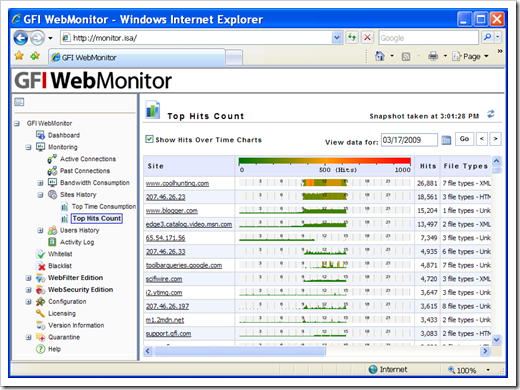Click the Refresh page icon in address bar

click(352, 37)
